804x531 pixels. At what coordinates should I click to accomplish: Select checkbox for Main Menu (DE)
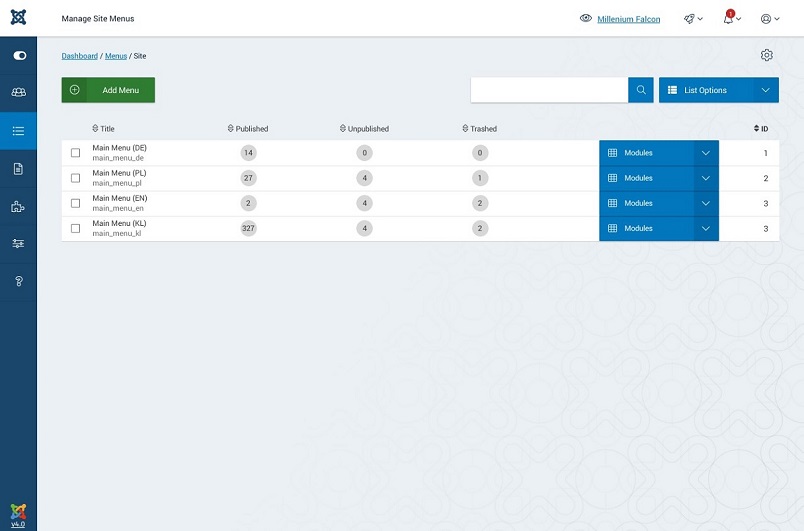[75, 153]
